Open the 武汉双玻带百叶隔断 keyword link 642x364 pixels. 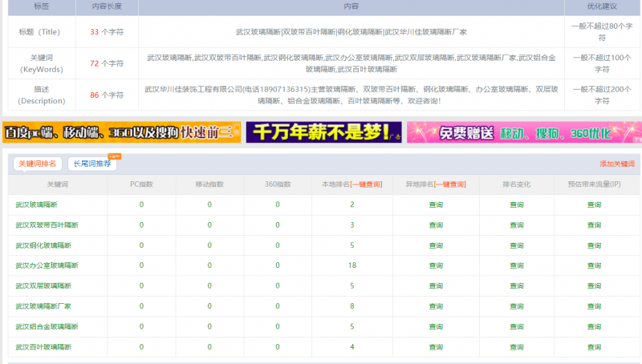[48, 224]
